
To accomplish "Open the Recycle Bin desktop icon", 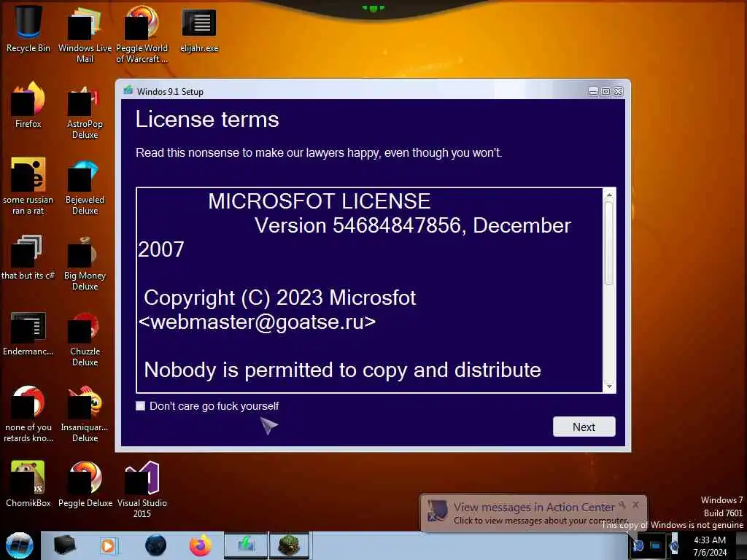I will (x=28, y=29).
